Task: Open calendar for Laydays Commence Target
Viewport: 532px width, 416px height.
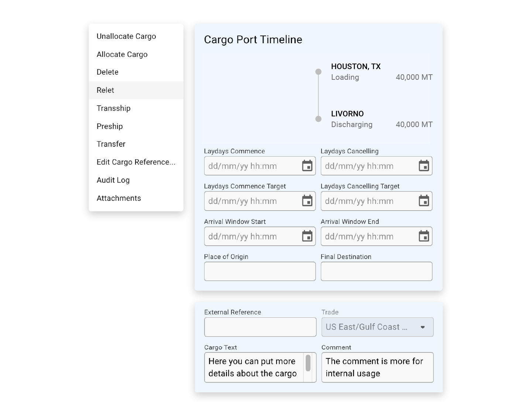Action: (x=307, y=201)
